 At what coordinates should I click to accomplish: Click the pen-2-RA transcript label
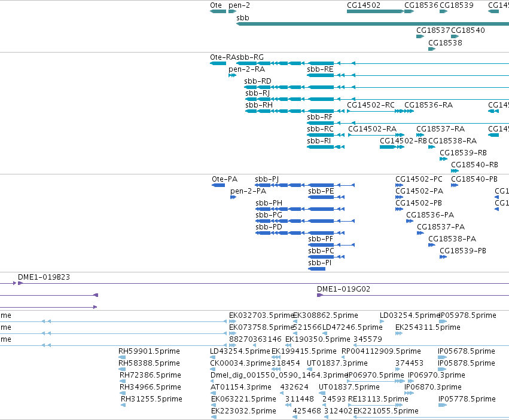pos(246,69)
